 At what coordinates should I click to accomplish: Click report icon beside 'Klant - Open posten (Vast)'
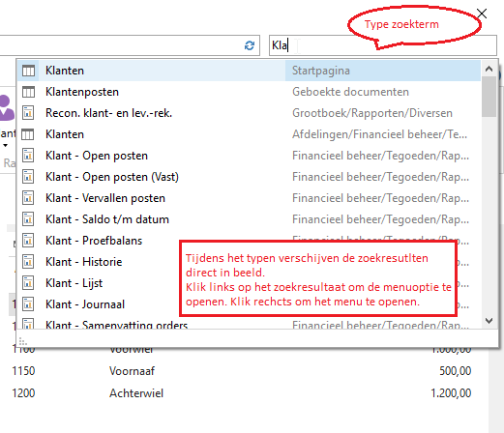(28, 177)
